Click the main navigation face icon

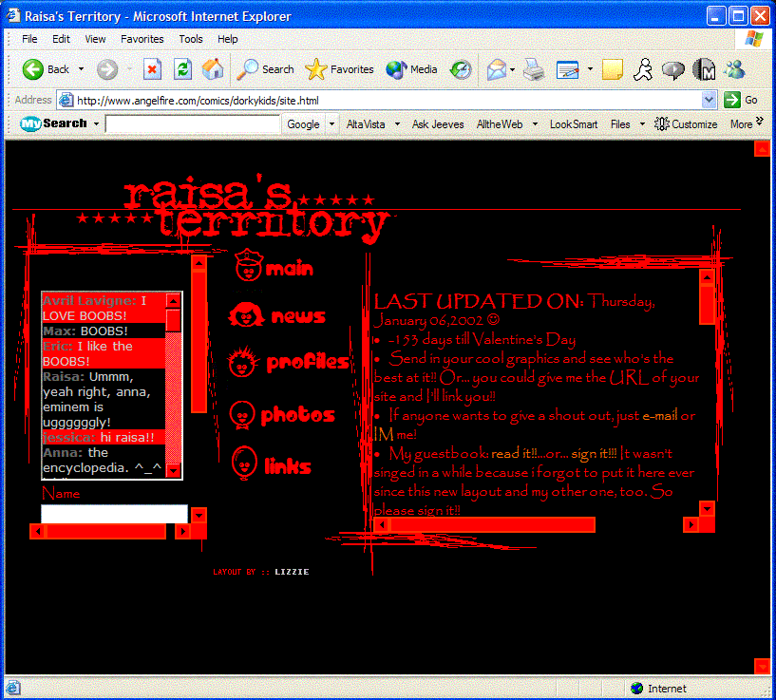coord(249,267)
